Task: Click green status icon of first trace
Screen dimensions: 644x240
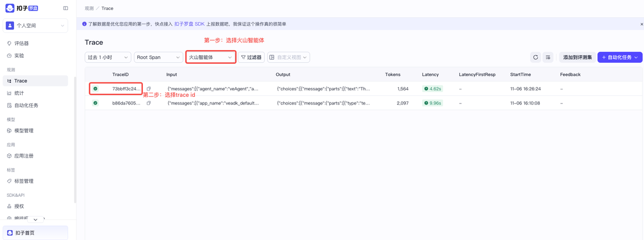Action: 96,89
